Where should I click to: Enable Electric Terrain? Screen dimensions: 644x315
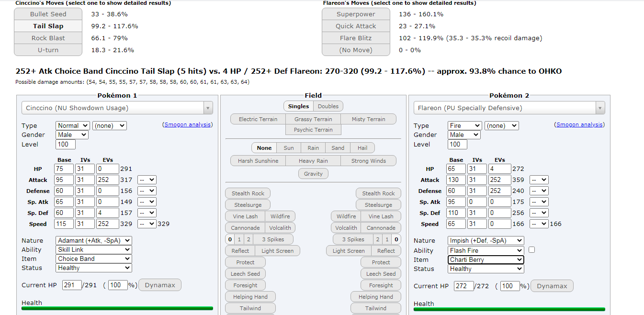tap(258, 119)
